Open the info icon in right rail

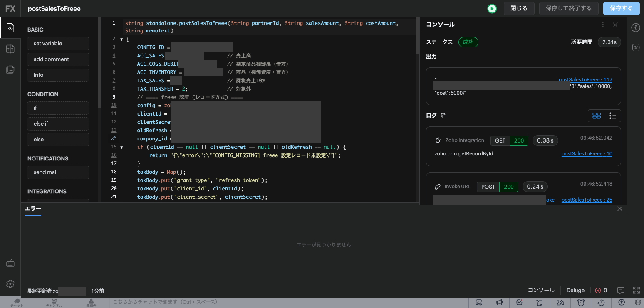click(635, 28)
